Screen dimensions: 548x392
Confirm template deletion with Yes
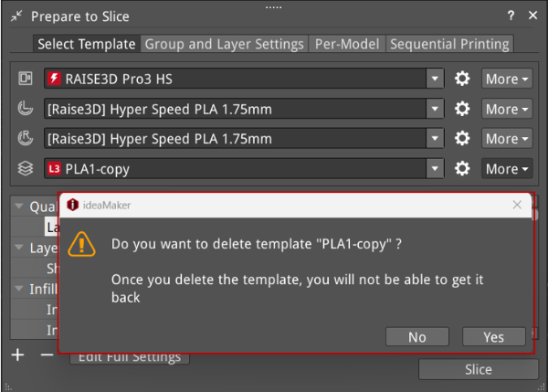coord(493,337)
